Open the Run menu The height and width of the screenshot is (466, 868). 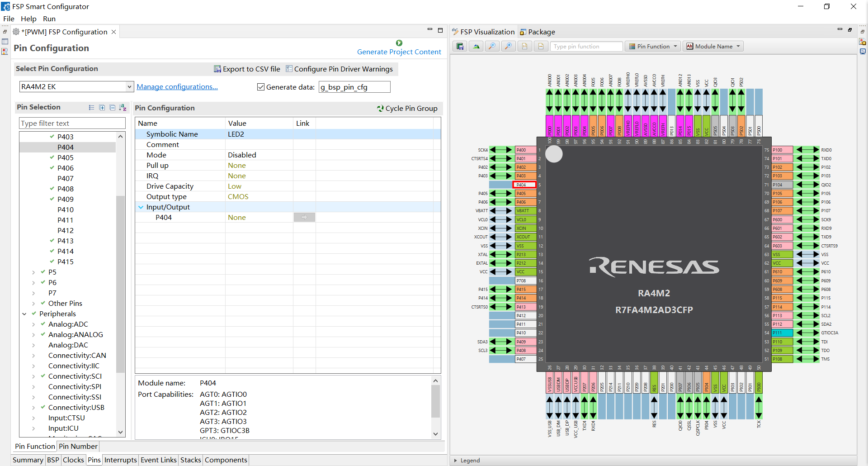click(x=49, y=19)
